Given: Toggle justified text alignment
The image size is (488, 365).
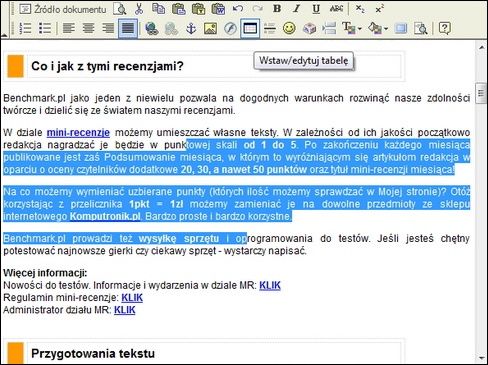Looking at the screenshot, I should 128,28.
